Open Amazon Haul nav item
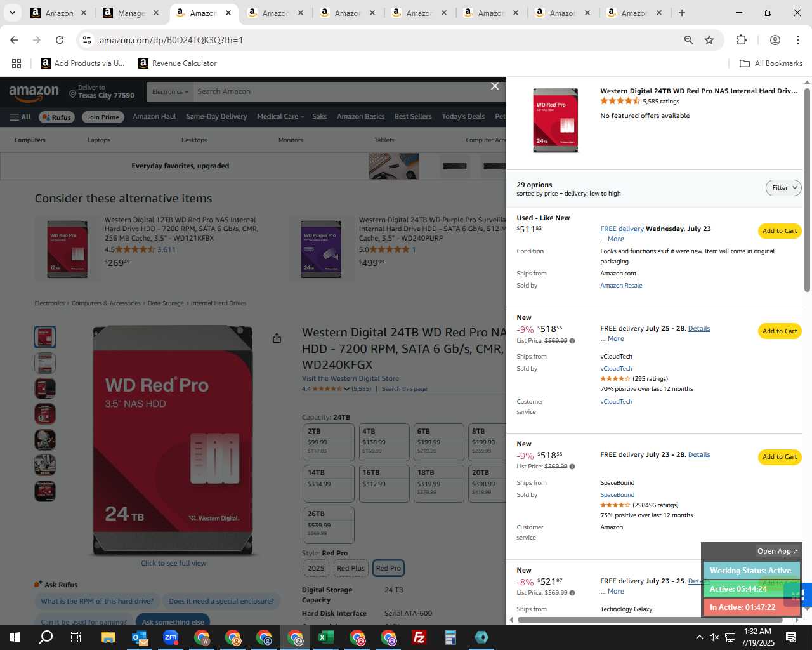This screenshot has width=812, height=650. 154,117
